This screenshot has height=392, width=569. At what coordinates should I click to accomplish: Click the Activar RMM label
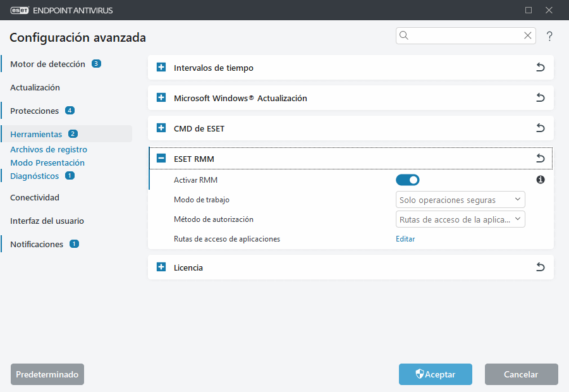tap(195, 180)
